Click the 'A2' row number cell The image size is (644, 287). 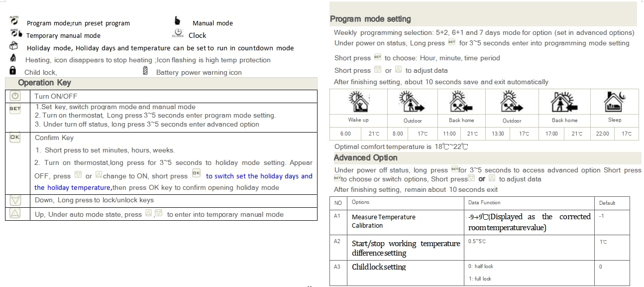[339, 248]
